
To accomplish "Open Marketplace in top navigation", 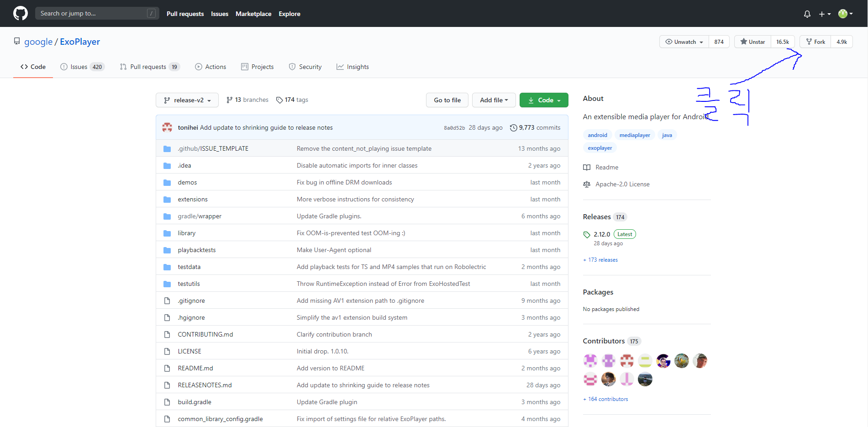I will point(253,14).
